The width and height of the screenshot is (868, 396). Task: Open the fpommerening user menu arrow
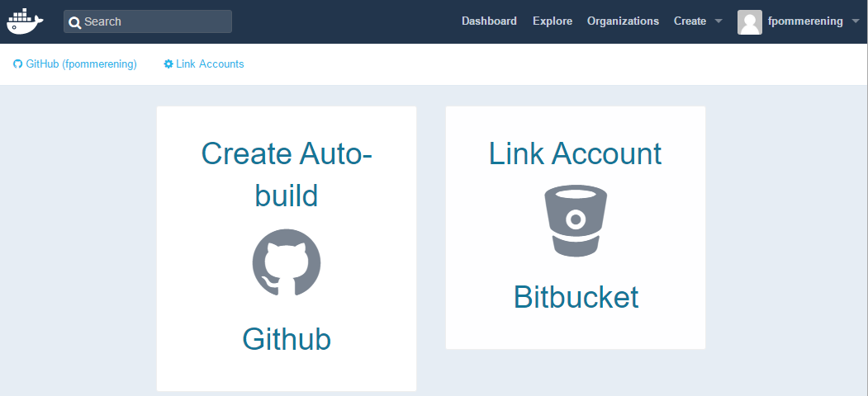tap(856, 21)
